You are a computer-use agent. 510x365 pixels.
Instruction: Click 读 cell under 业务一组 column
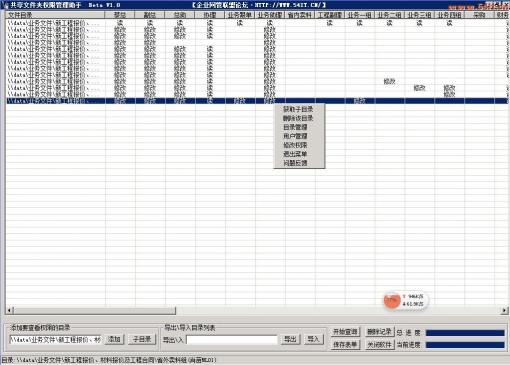(360, 23)
